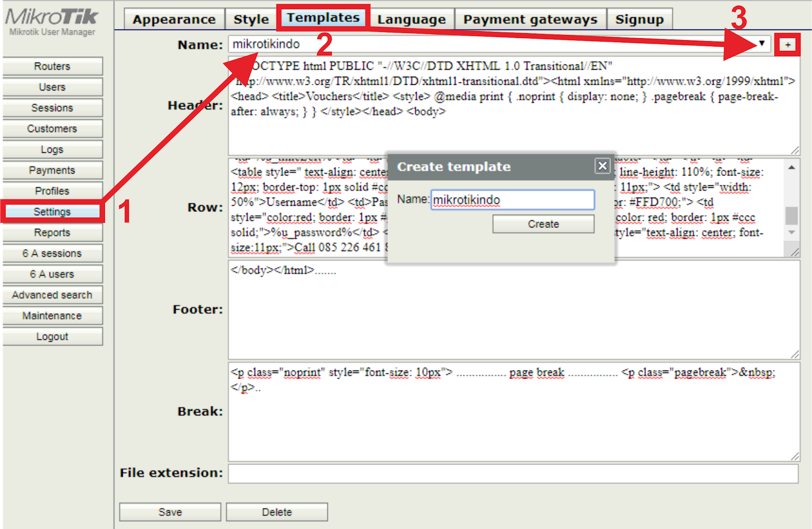812x529 pixels.
Task: Click the scroll-up arrow on the Row field
Action: pyautogui.click(x=790, y=167)
